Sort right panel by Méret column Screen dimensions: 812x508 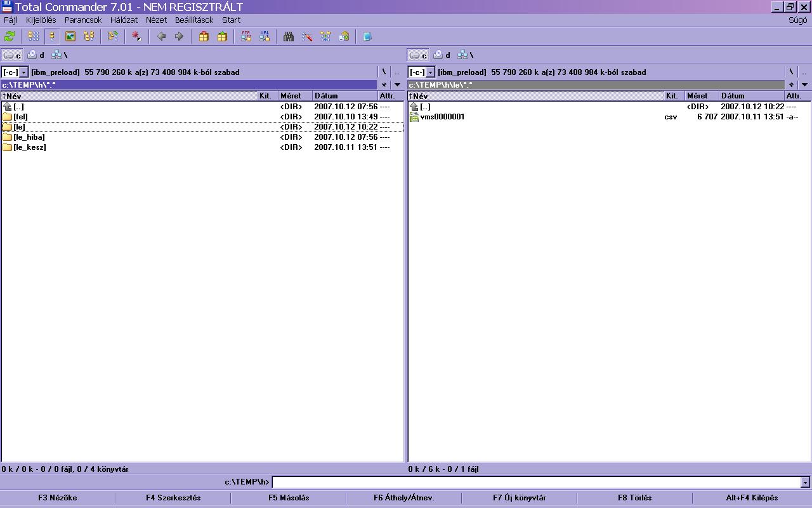702,96
